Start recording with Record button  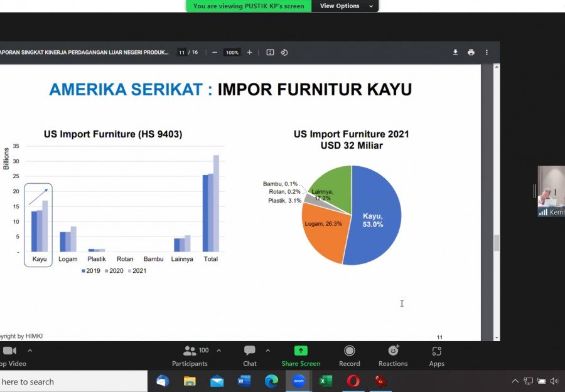click(x=350, y=356)
